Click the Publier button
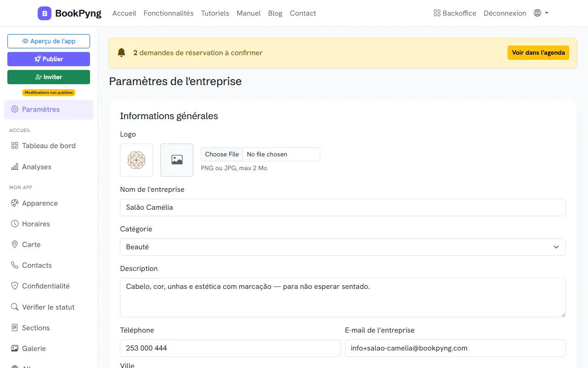 coord(49,59)
